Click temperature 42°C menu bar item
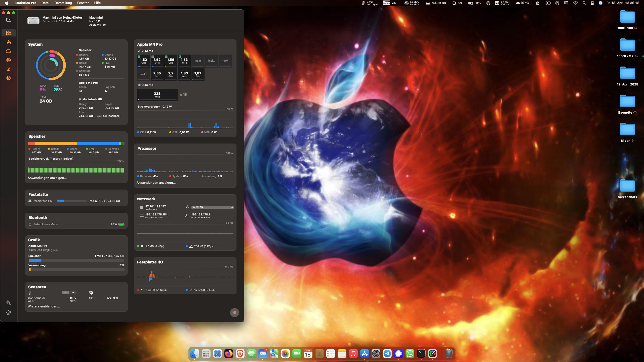Viewport: 644px width, 362px height. pyautogui.click(x=370, y=3)
